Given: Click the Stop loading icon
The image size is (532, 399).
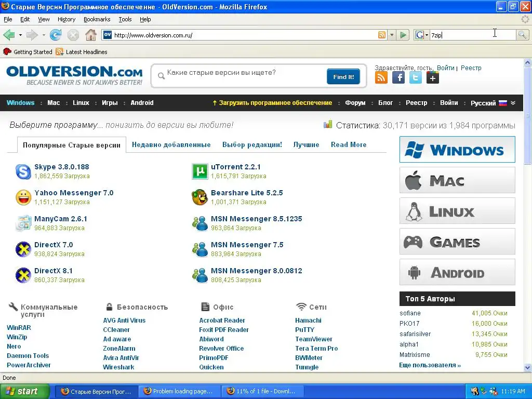Looking at the screenshot, I should [73, 35].
